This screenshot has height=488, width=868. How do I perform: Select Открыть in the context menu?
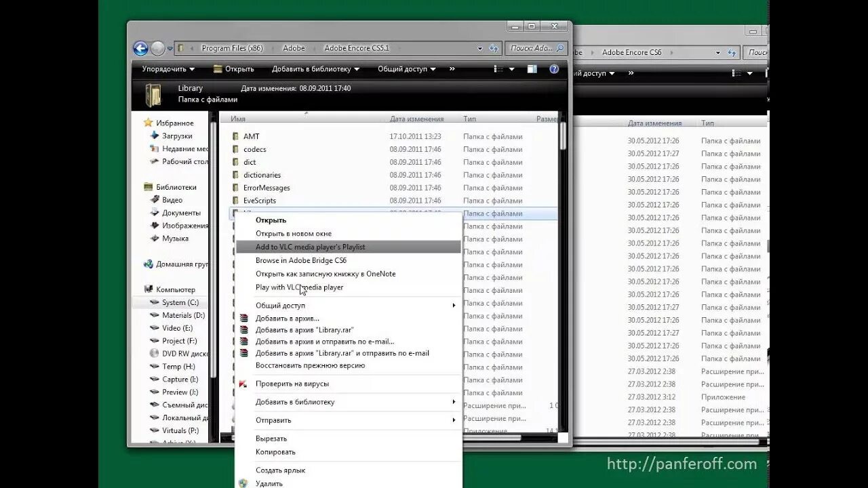(x=348, y=220)
